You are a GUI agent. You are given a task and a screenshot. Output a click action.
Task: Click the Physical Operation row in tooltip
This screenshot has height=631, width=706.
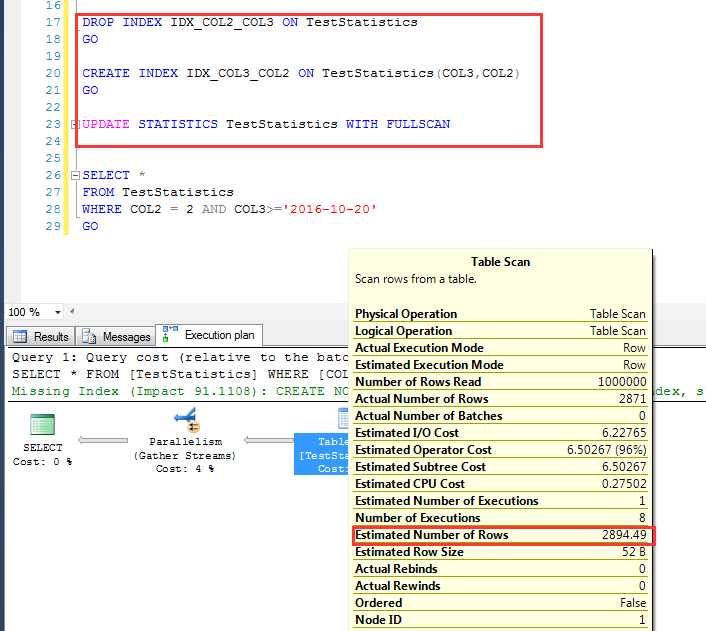[500, 314]
